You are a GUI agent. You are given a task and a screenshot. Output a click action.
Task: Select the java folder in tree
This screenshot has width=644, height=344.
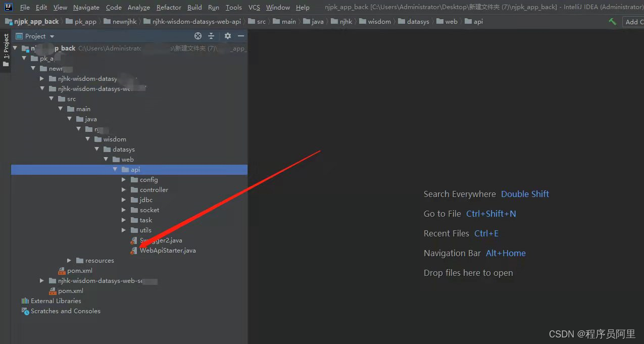(91, 119)
